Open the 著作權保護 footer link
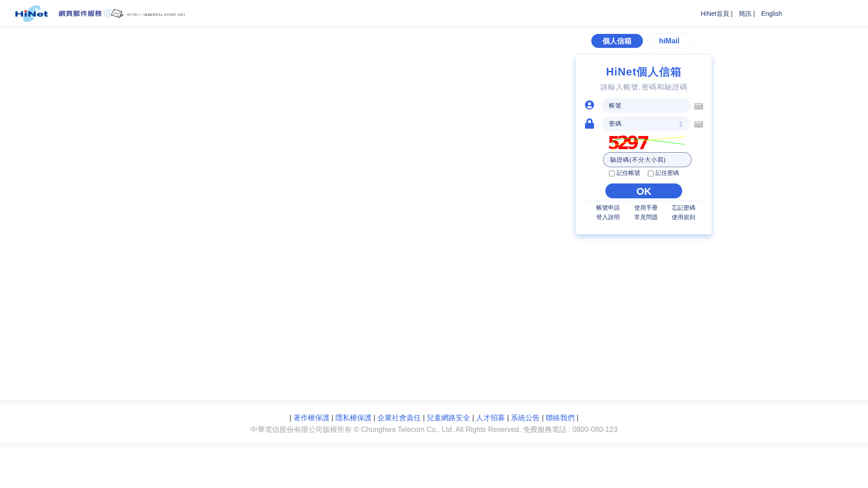 coord(311,418)
